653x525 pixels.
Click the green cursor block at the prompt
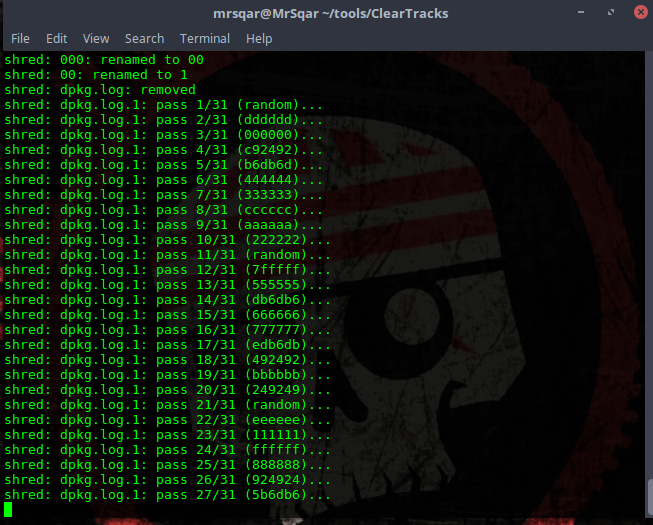[x=9, y=509]
